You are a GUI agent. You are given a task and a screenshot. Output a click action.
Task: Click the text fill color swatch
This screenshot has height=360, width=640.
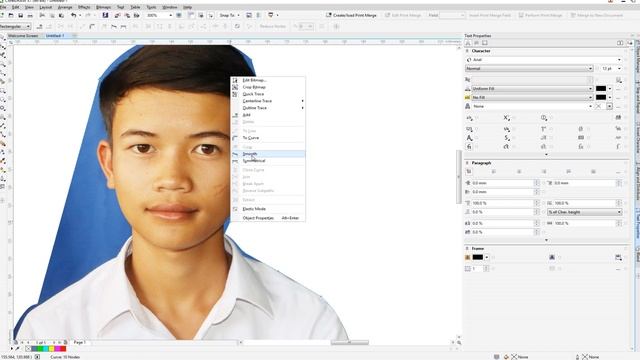coord(601,89)
